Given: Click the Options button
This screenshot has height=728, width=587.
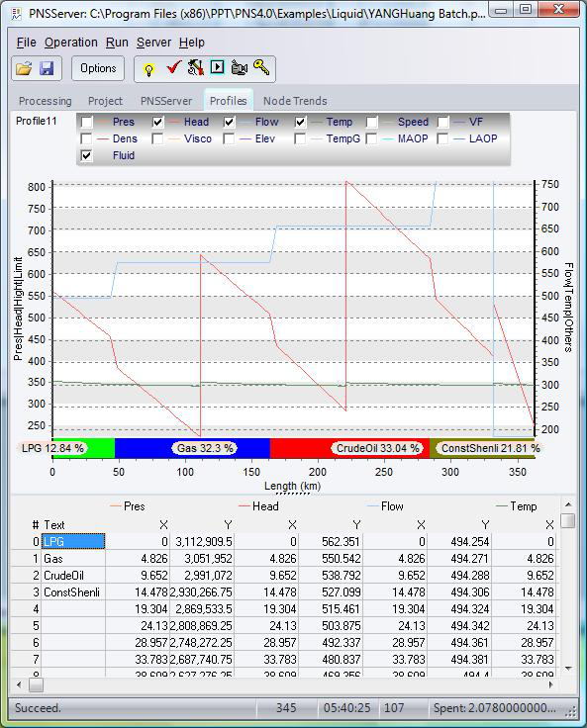Looking at the screenshot, I should click(98, 68).
